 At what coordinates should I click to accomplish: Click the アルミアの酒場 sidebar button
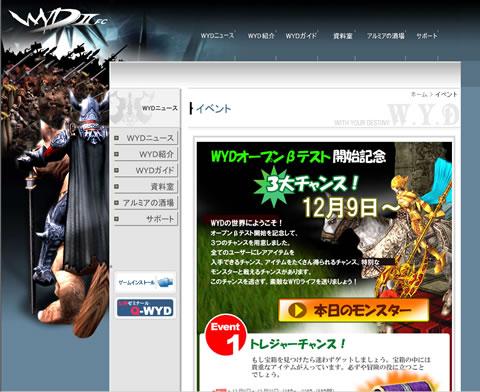[x=146, y=203]
